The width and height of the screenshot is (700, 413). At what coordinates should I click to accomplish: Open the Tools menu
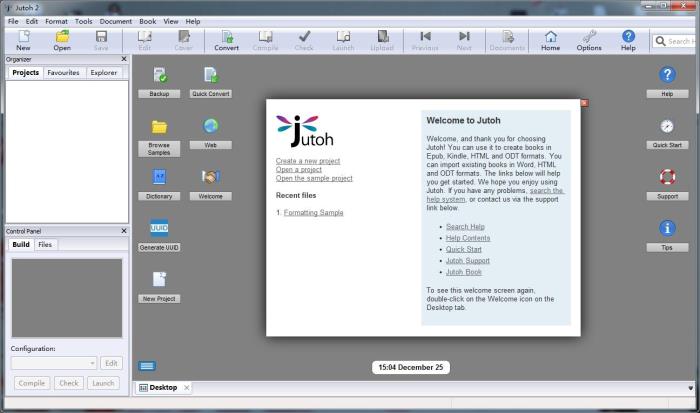coord(83,21)
